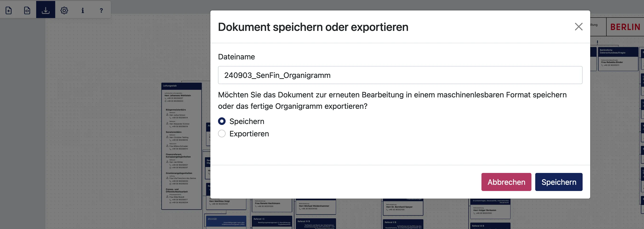This screenshot has height=229, width=644.
Task: Click the Referat IV B box
Action: (316, 224)
